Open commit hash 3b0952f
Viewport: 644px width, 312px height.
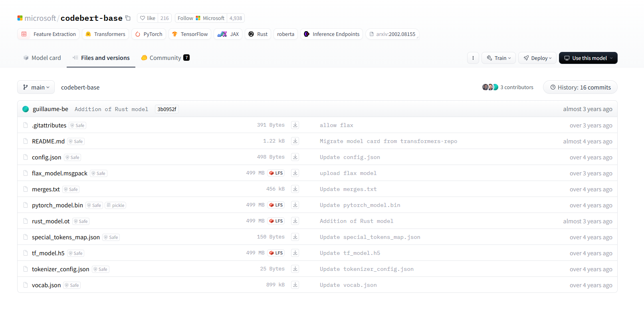pos(166,109)
